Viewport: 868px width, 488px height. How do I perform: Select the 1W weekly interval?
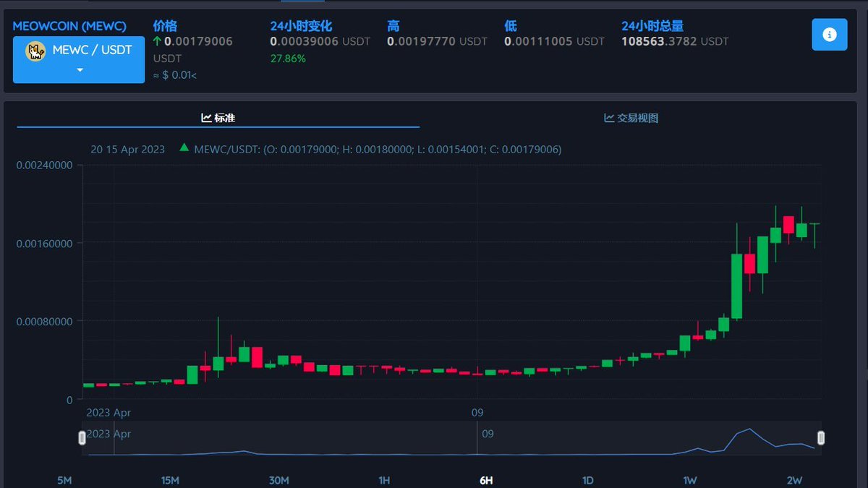coord(690,479)
